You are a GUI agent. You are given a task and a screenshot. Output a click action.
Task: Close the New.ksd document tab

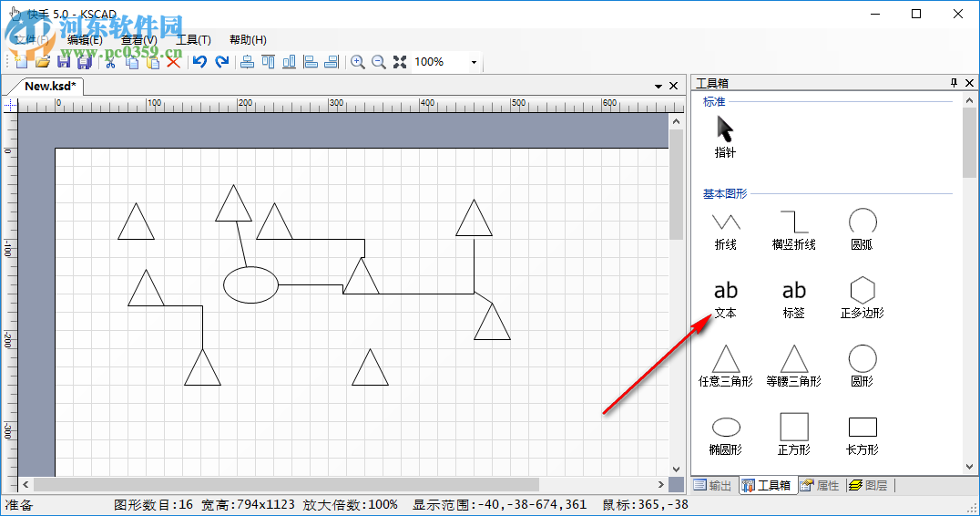(x=673, y=86)
